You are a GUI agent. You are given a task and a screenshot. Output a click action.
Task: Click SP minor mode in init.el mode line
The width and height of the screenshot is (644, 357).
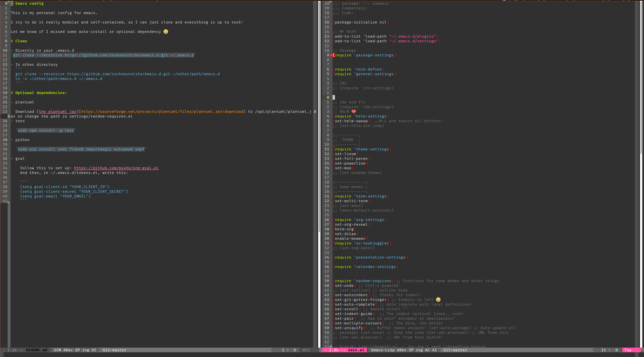[x=411, y=350]
